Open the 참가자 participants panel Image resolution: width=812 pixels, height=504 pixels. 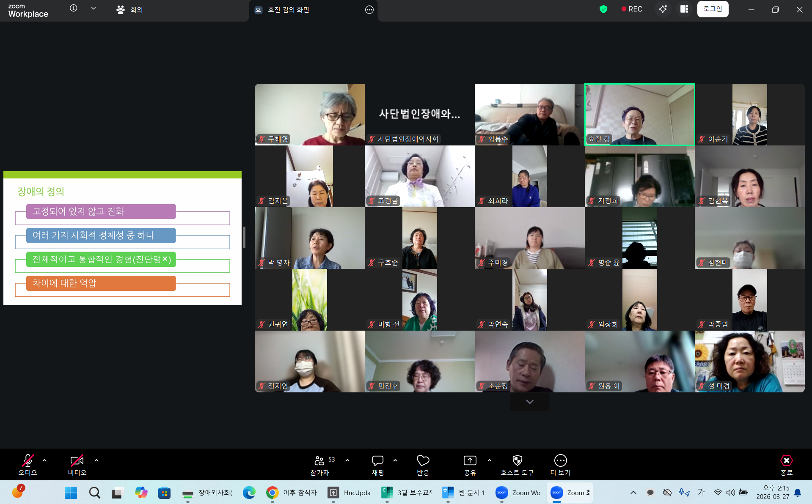coord(320,465)
